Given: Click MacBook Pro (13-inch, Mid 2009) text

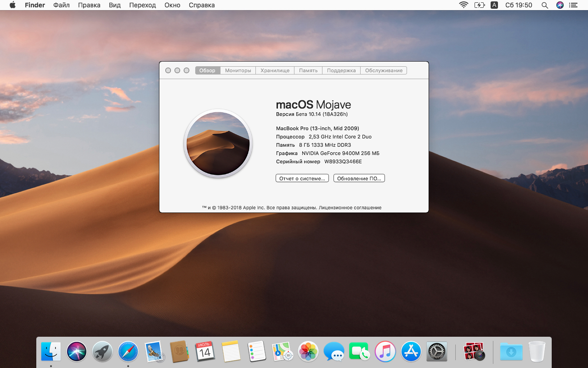Looking at the screenshot, I should point(317,128).
